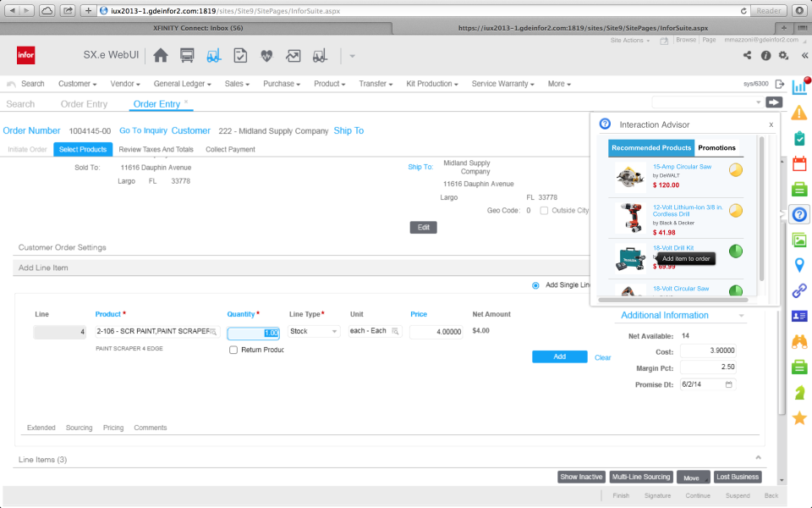Open the checklist document icon
This screenshot has width=812, height=508.
coord(240,56)
